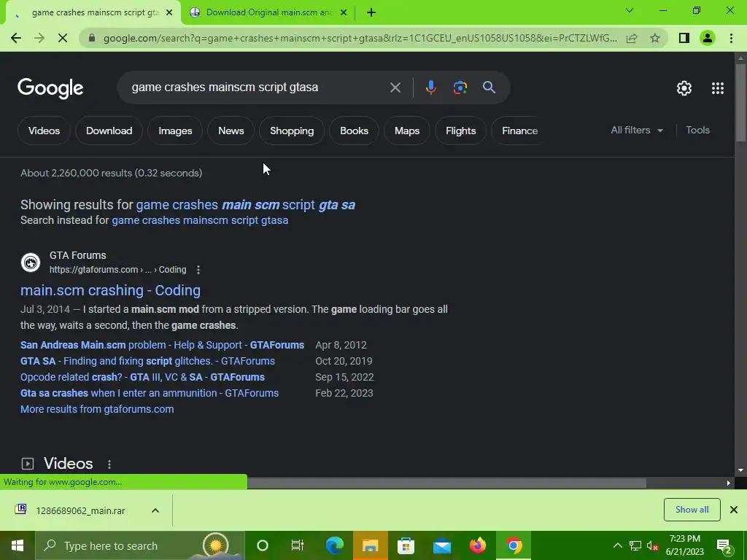Filter results by Maps

(x=407, y=131)
